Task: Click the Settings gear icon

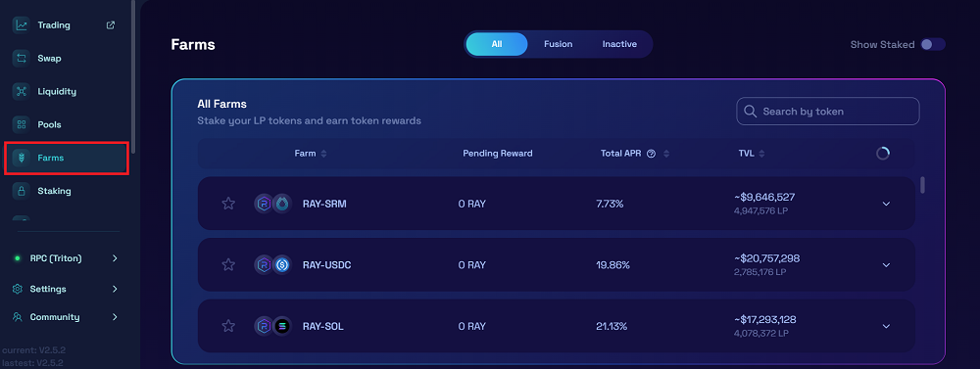Action: [18, 289]
